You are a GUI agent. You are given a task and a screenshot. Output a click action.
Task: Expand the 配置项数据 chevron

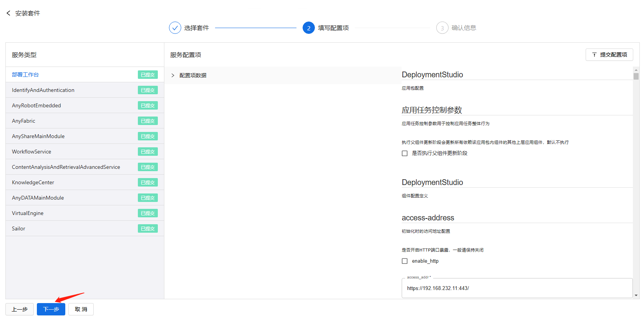tap(173, 75)
